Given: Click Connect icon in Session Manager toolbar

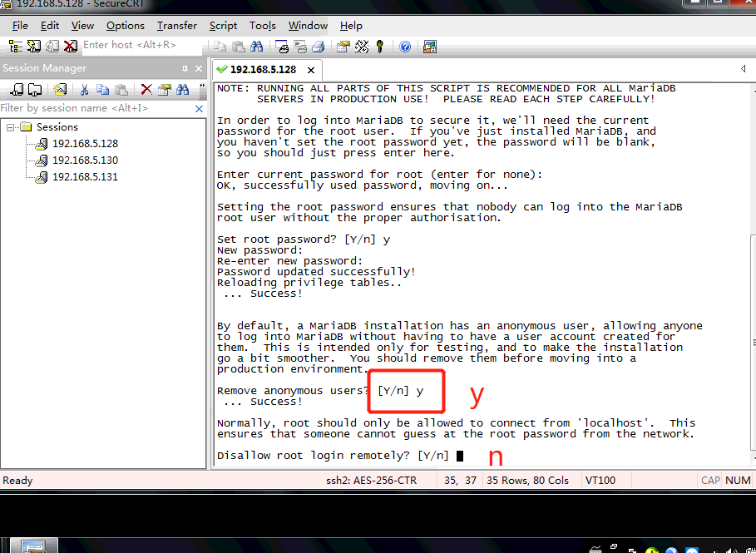Looking at the screenshot, I should [17, 89].
